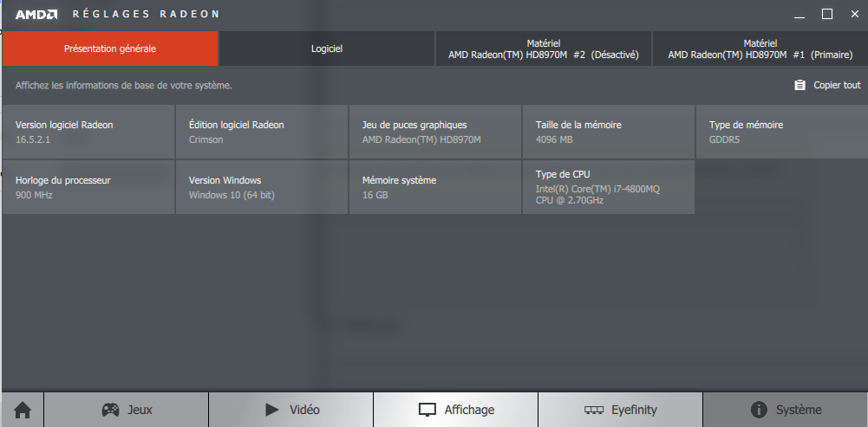Open Matériel HD8970M #2 (Désactivé) tab
The width and height of the screenshot is (868, 427).
[x=544, y=49]
